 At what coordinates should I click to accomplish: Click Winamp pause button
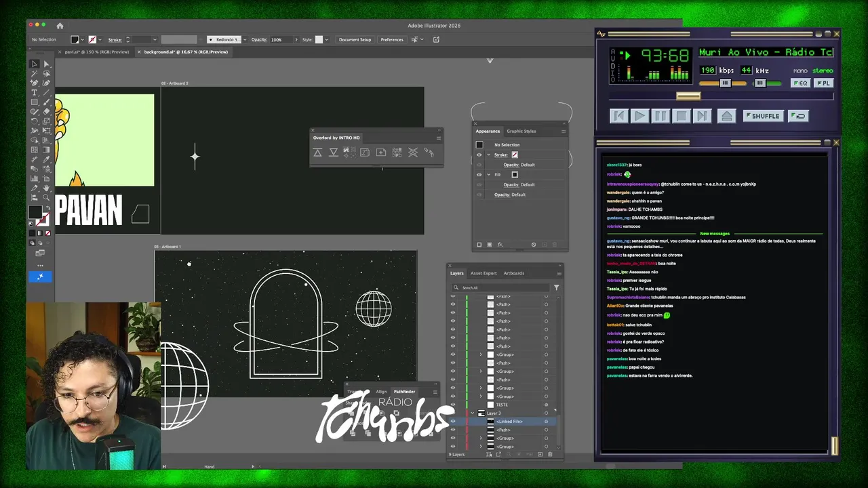tap(660, 116)
